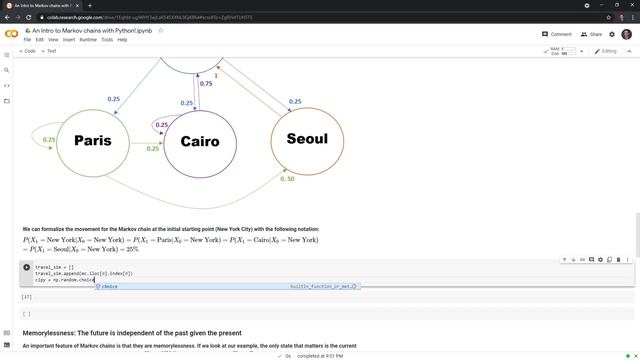Click the browser address bar URL

point(149,18)
